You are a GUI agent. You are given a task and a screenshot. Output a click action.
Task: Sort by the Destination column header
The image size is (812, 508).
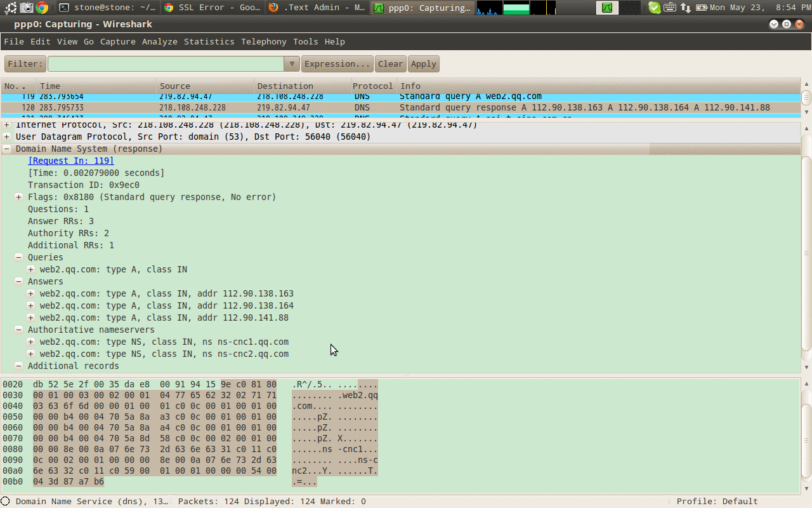302,86
